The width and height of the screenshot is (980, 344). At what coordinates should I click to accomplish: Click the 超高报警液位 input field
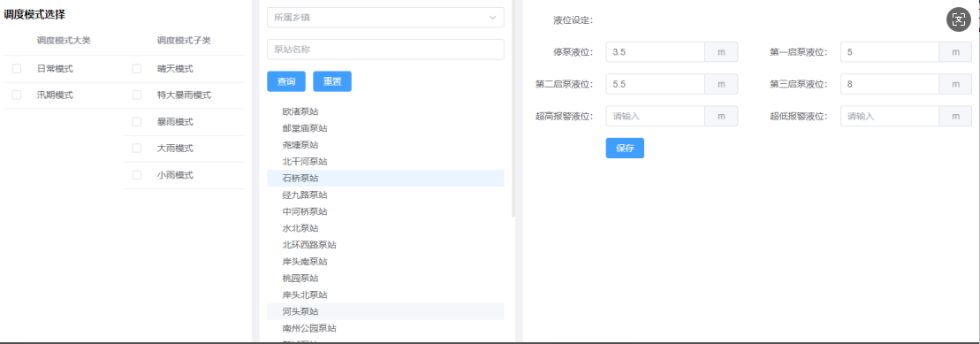(x=656, y=116)
